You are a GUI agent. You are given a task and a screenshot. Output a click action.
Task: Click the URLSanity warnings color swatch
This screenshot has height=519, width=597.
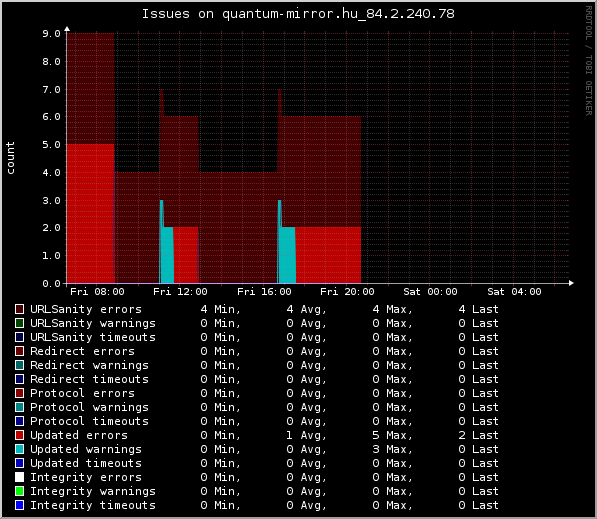(19, 323)
